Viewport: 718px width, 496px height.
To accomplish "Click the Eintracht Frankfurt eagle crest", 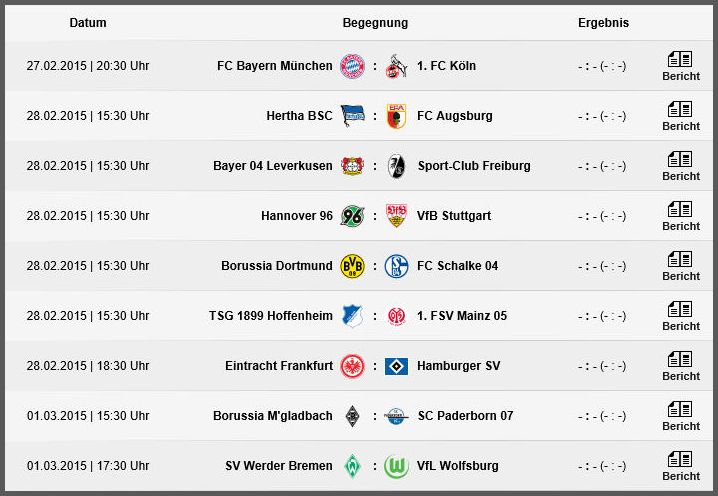I will click(x=352, y=366).
